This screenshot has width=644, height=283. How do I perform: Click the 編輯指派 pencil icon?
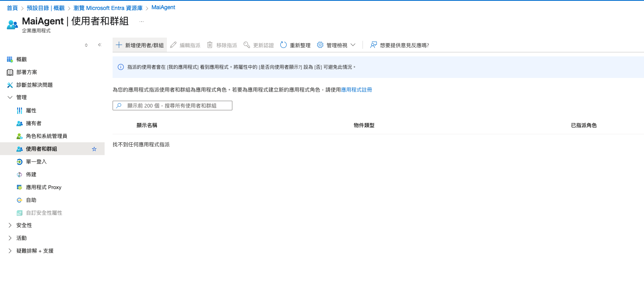(173, 45)
